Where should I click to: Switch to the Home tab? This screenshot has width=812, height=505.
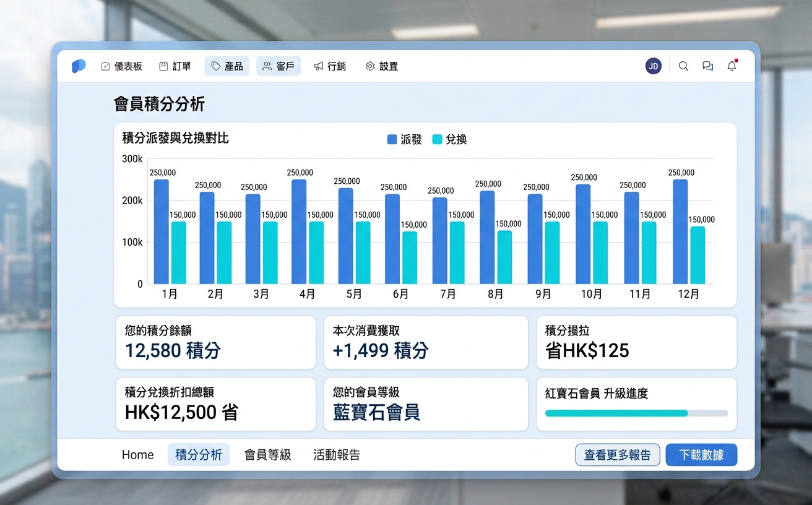click(x=137, y=455)
